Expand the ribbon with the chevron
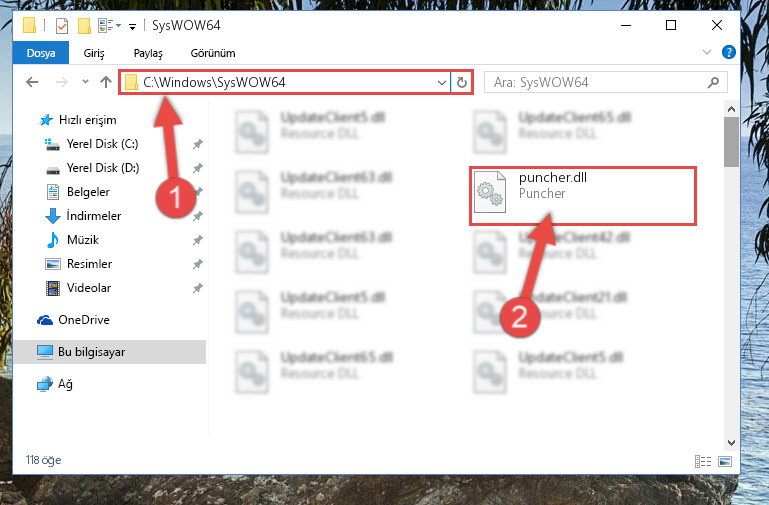Image resolution: width=769 pixels, height=505 pixels. pos(707,52)
